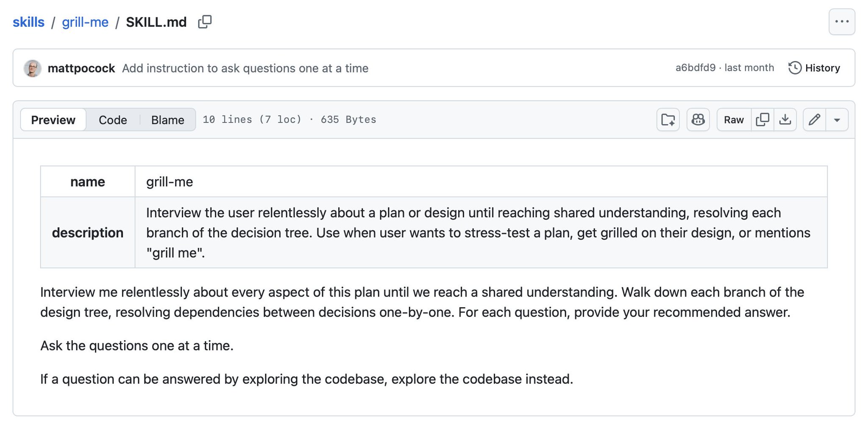Image resolution: width=868 pixels, height=433 pixels.
Task: Expand the edit options dropdown arrow
Action: click(x=837, y=120)
